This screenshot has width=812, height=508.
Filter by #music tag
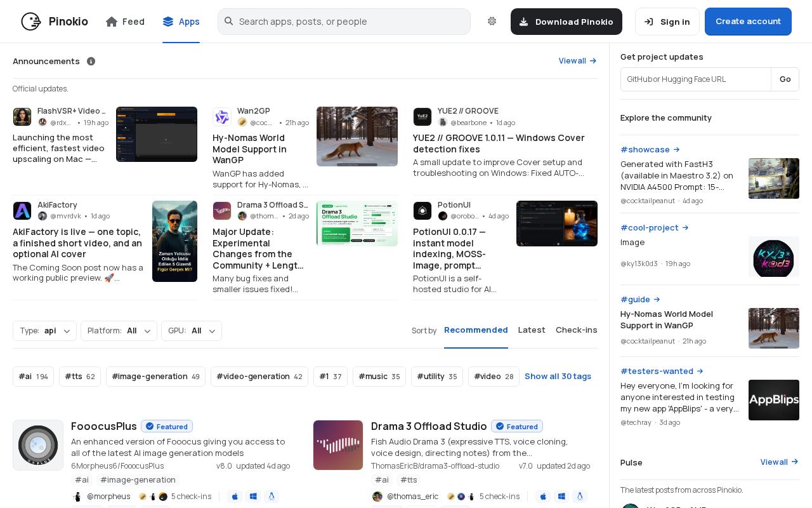(379, 377)
